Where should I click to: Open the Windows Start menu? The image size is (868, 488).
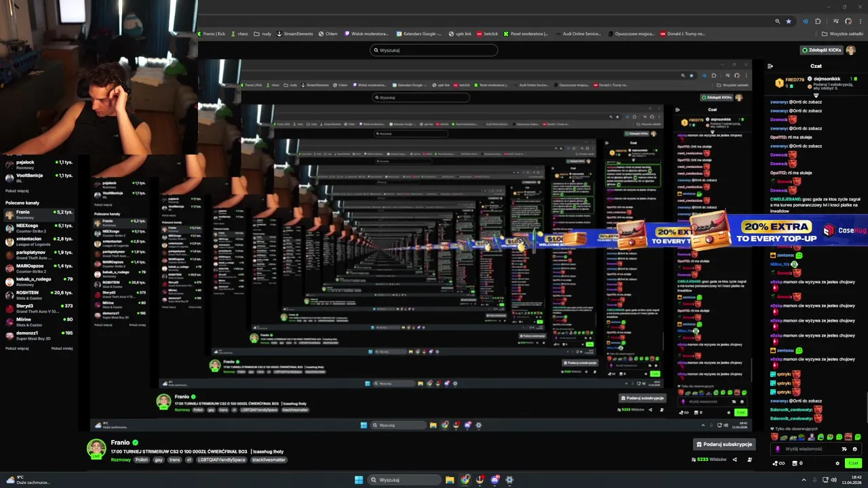(x=359, y=480)
